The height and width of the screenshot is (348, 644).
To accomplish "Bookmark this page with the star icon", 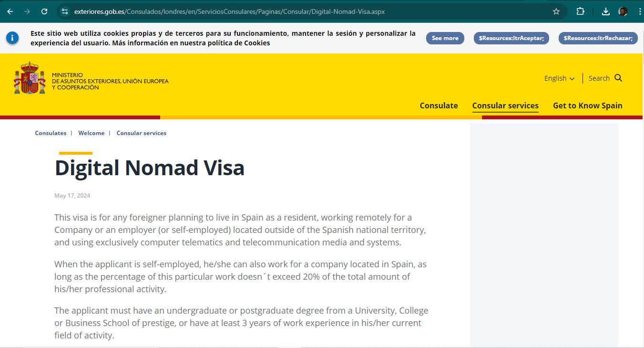I will pos(556,11).
